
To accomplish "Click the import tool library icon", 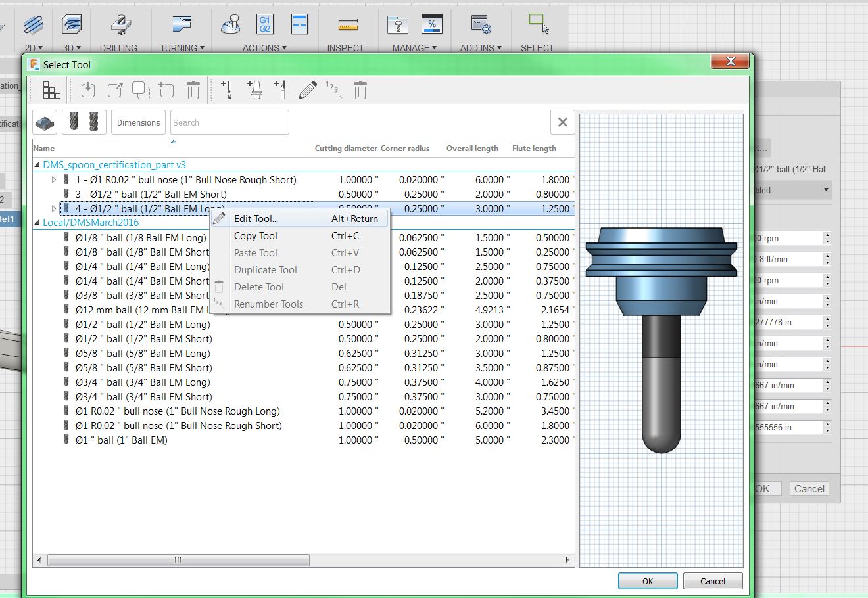I will [88, 90].
